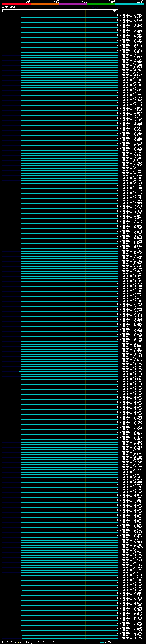Image resolution: width=146 pixels, height=644 pixels.
Task: Open hit UniRef100_Q8VXD1
Action: click(131, 15)
